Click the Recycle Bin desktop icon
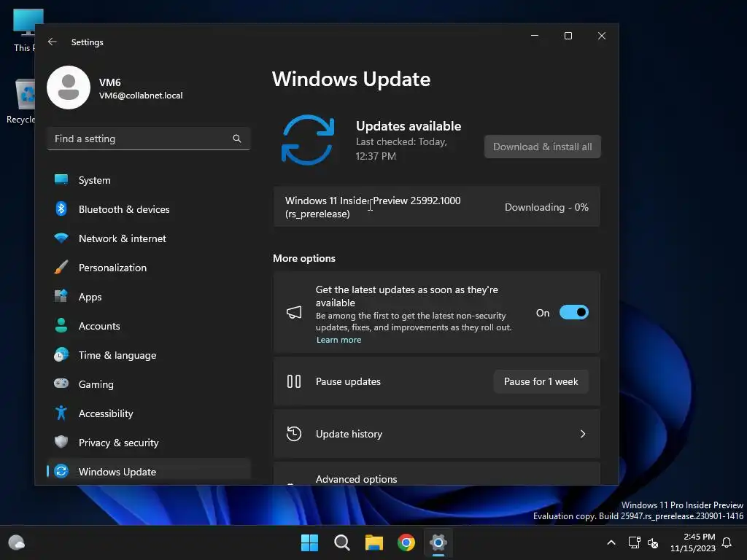 tap(21, 101)
